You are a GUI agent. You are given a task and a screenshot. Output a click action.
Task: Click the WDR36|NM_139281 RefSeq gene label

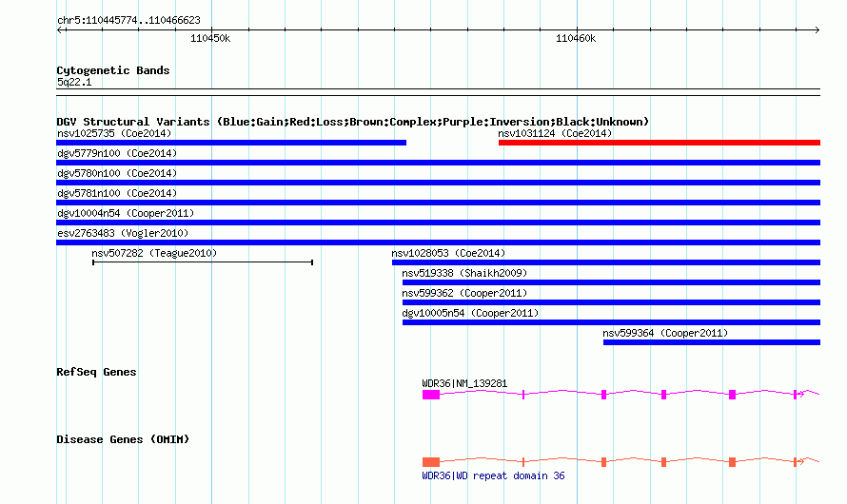tap(464, 383)
